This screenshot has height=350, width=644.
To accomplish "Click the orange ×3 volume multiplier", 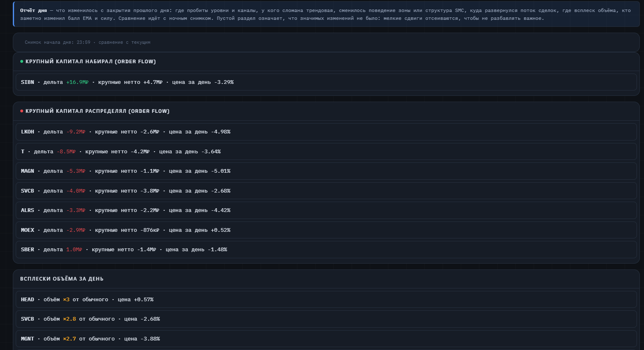I will pos(66,300).
